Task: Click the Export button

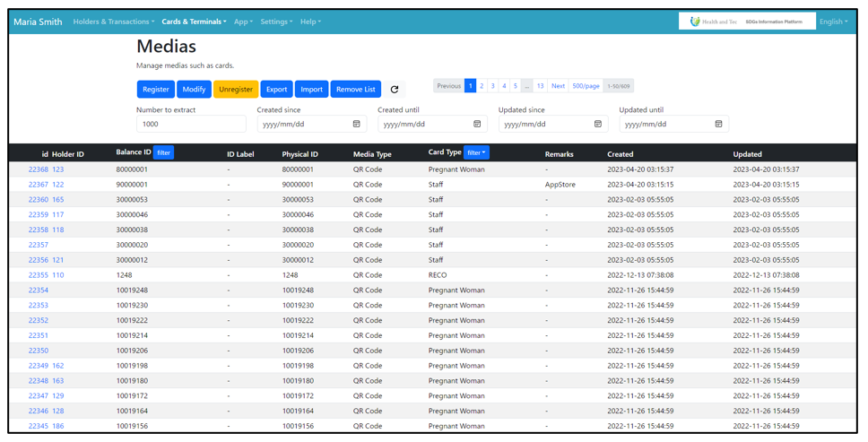Action: [276, 90]
